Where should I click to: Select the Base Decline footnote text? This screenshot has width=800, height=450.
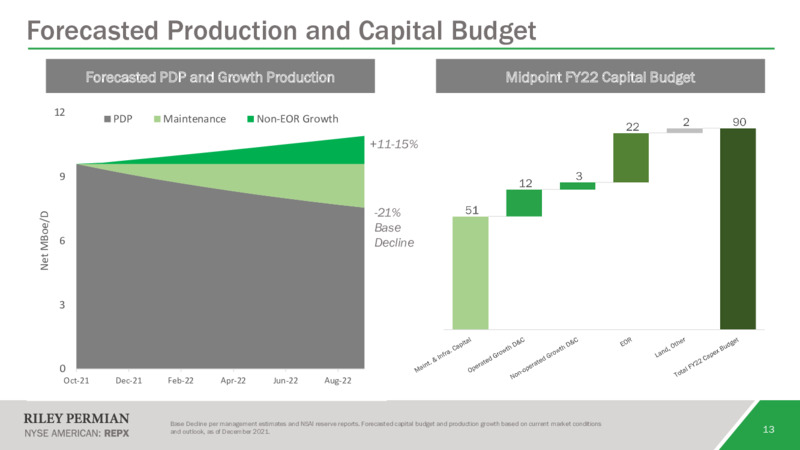[x=386, y=428]
